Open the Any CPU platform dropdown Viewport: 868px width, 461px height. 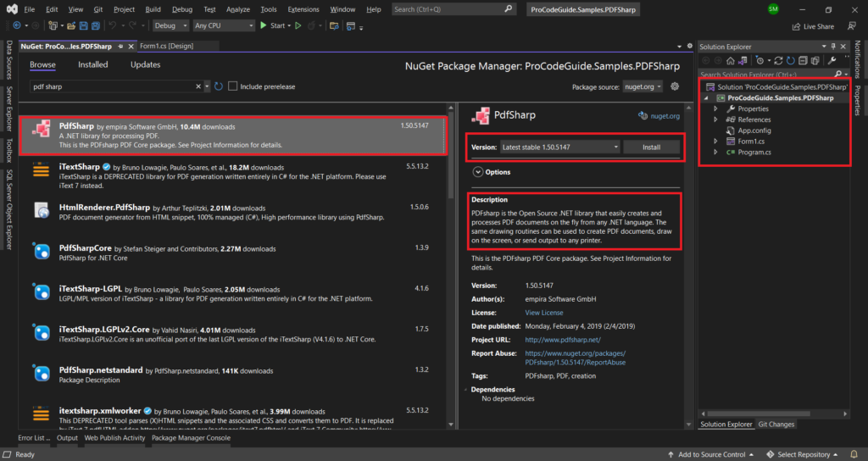224,25
